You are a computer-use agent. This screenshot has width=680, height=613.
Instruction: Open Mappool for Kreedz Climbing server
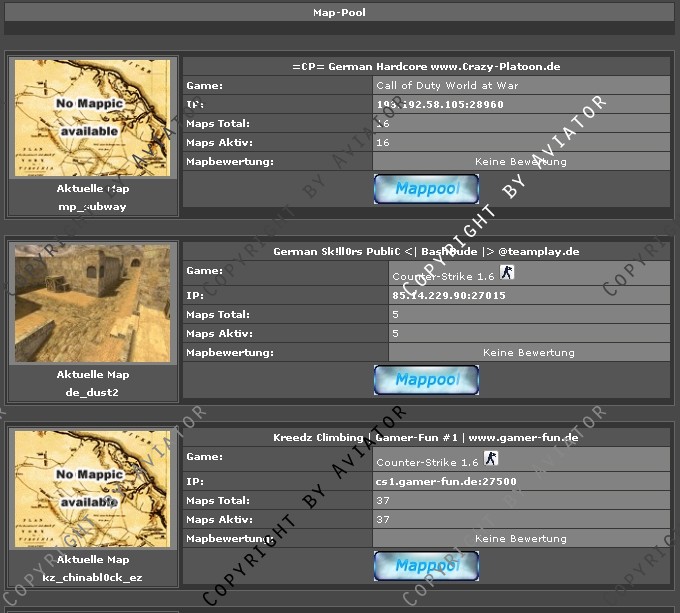[x=426, y=565]
